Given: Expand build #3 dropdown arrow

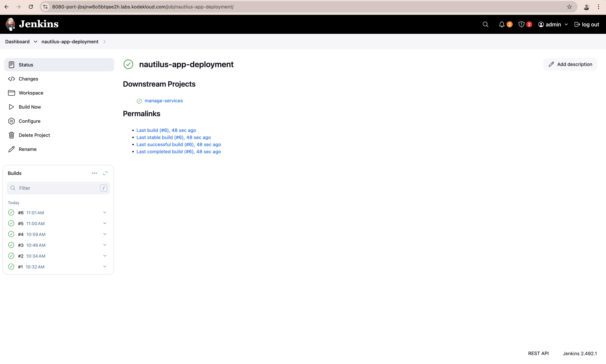Looking at the screenshot, I should point(105,245).
